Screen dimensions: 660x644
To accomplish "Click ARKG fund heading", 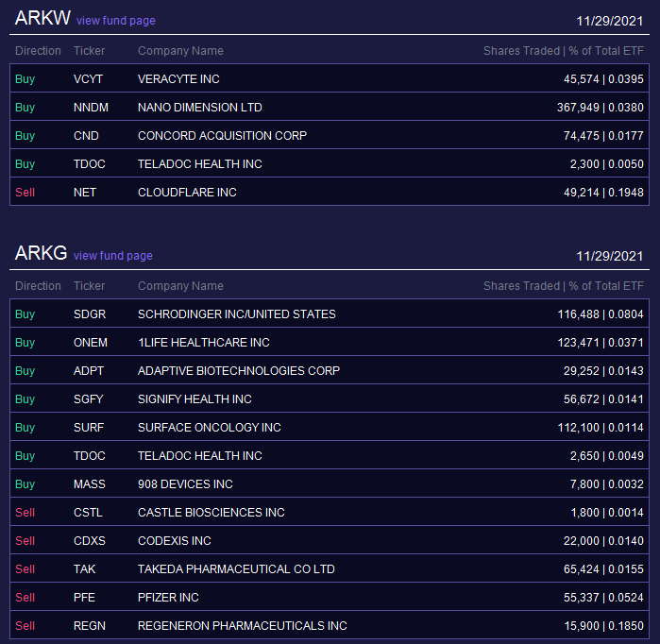I will [41, 253].
